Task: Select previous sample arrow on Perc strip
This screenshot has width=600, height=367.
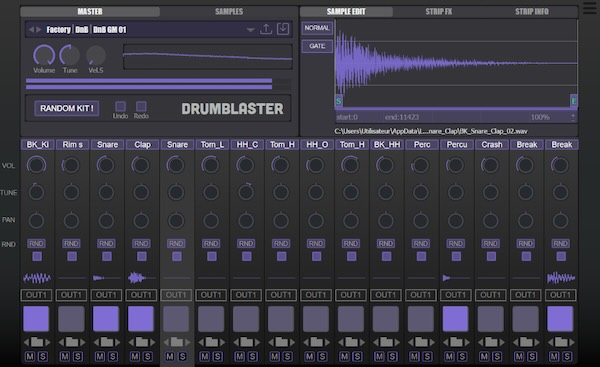Action: pyautogui.click(x=411, y=342)
